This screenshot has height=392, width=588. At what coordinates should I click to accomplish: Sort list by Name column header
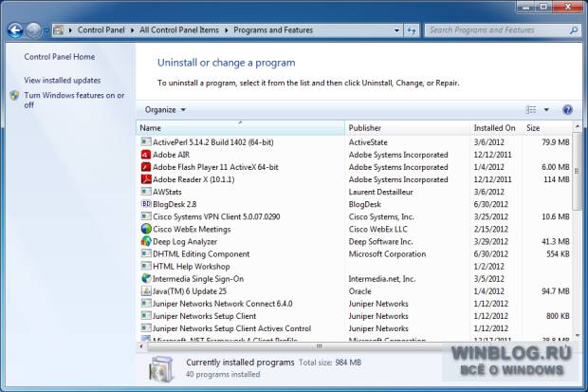[x=240, y=128]
